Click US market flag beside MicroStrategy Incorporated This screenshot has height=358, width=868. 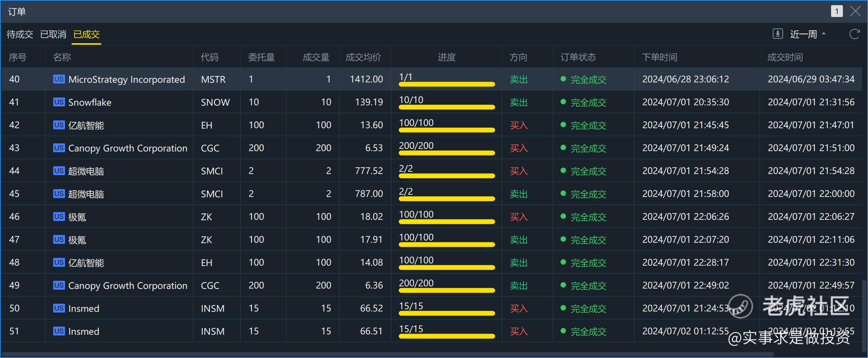click(59, 79)
